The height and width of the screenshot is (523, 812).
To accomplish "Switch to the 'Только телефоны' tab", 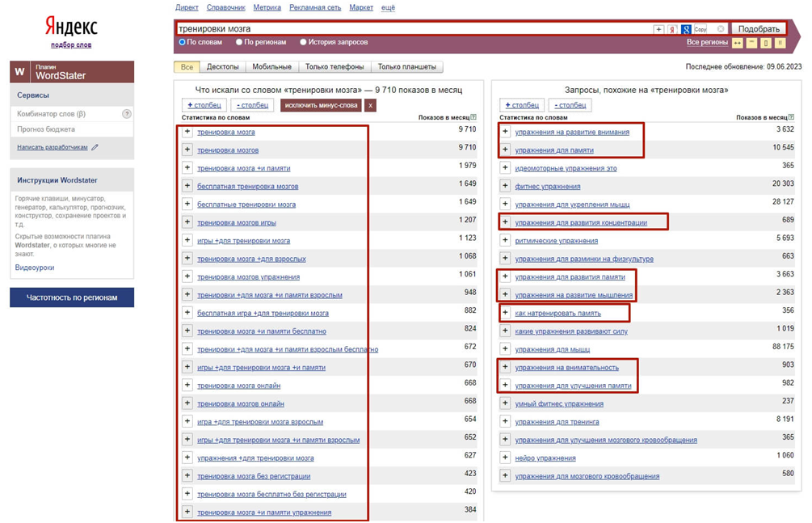I will (334, 67).
